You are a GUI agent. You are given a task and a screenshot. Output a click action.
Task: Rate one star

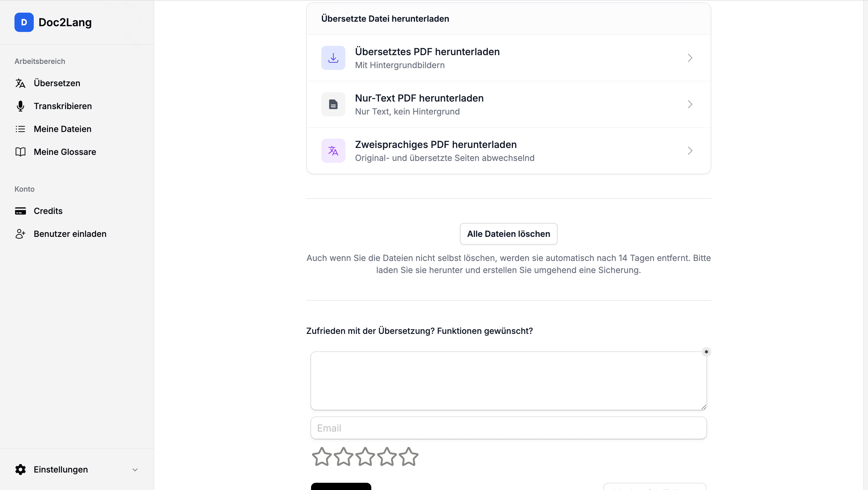[322, 457]
